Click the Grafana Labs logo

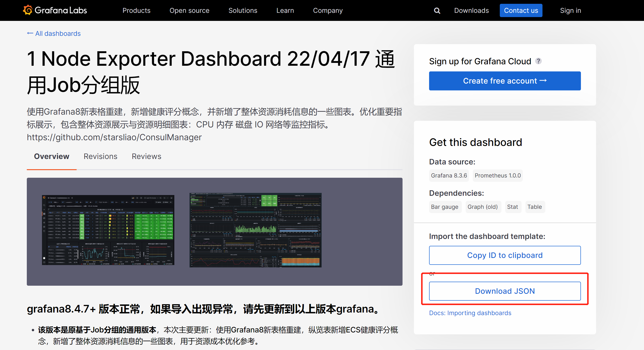coord(55,10)
